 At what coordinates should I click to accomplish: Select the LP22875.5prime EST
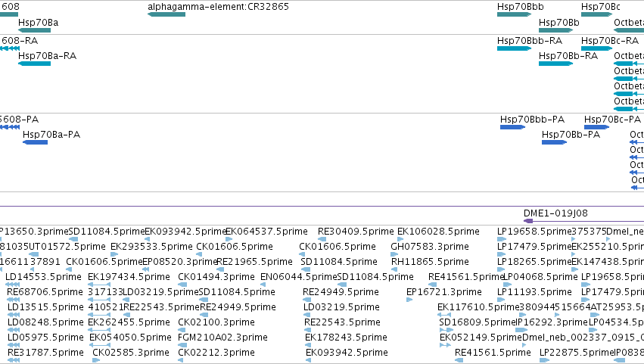545,360
